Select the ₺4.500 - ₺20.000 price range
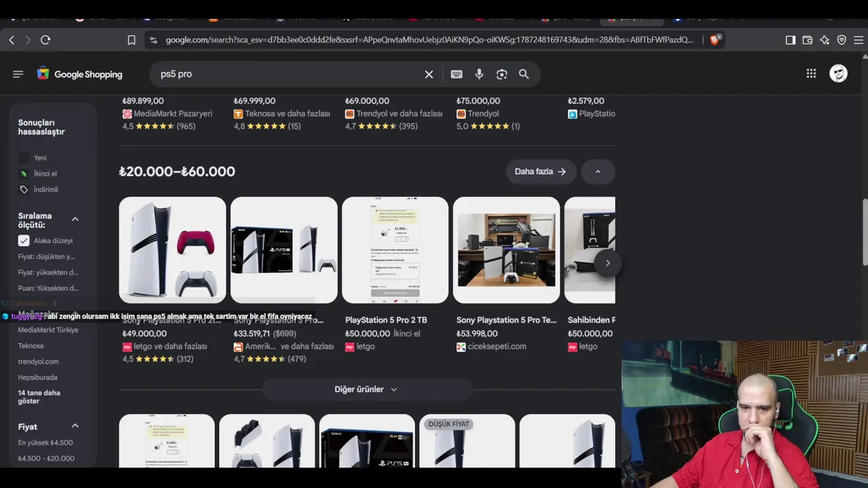868x488 pixels. [46, 458]
